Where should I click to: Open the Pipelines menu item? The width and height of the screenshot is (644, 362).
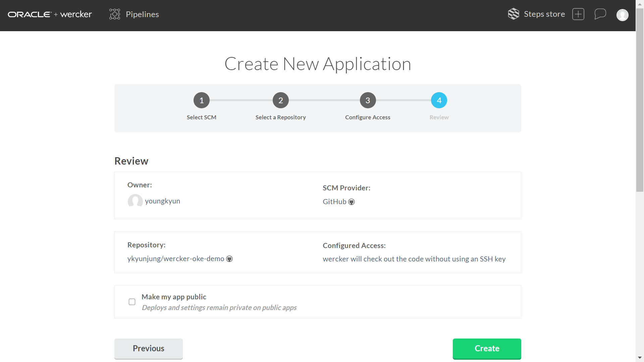[142, 14]
